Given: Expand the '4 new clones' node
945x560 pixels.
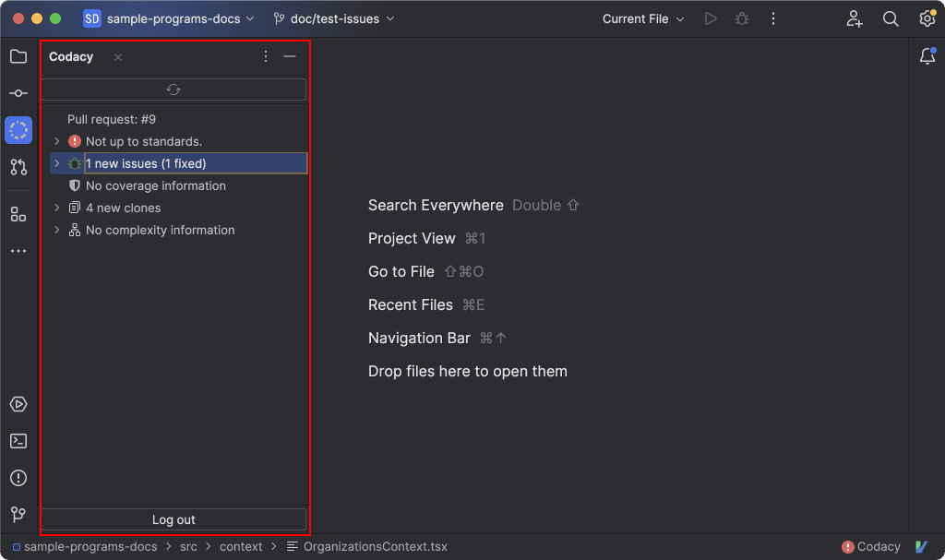Looking at the screenshot, I should (56, 208).
